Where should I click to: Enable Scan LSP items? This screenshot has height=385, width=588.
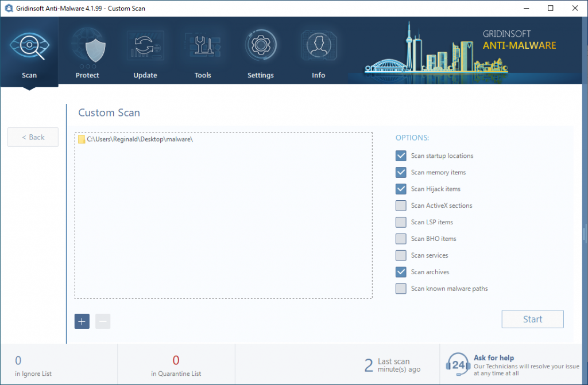coord(401,222)
